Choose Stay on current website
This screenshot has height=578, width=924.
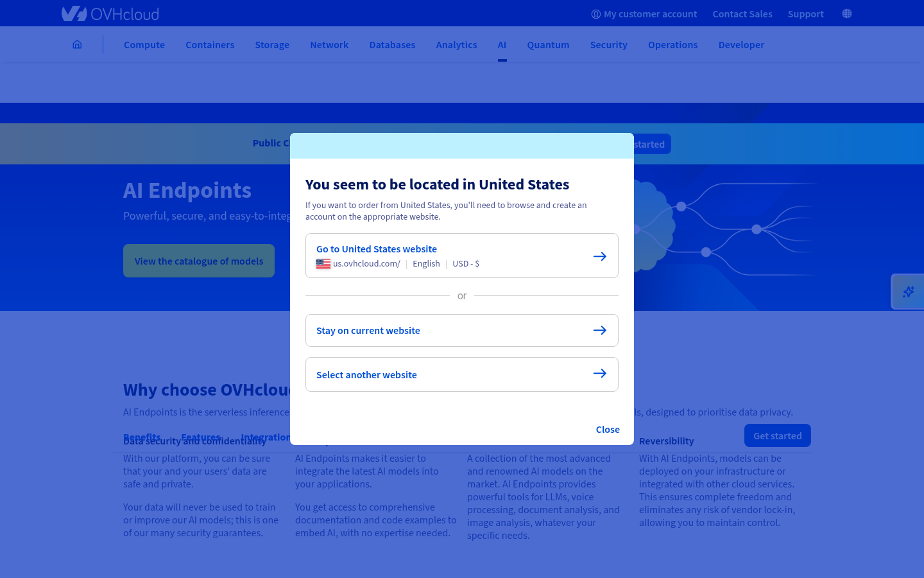pyautogui.click(x=462, y=330)
